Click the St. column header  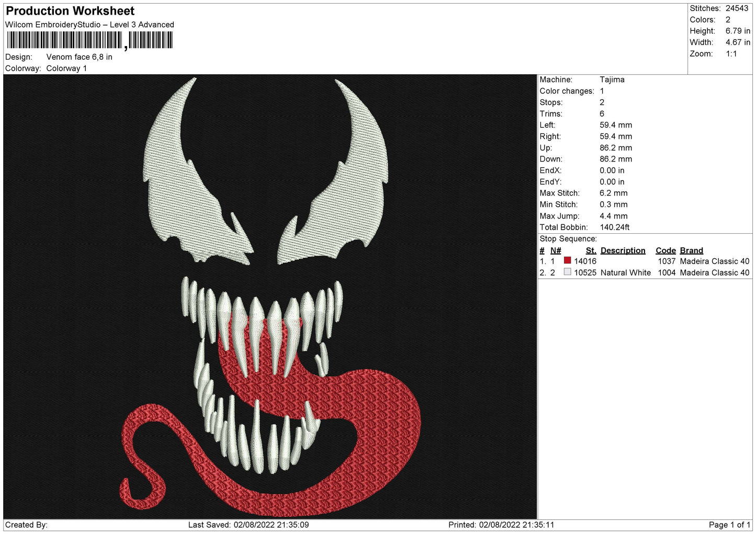click(x=591, y=251)
